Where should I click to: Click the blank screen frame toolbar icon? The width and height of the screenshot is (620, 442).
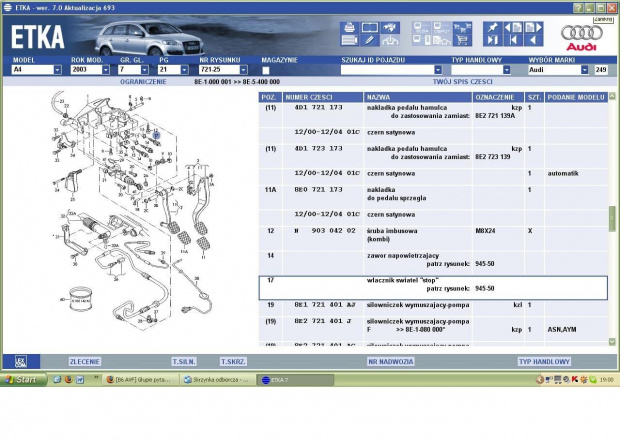pos(370,28)
